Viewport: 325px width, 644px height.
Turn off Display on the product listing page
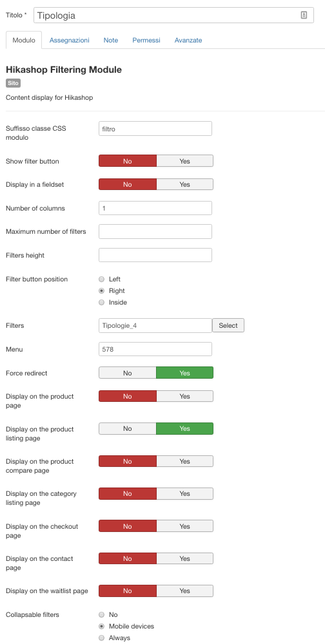tap(128, 428)
